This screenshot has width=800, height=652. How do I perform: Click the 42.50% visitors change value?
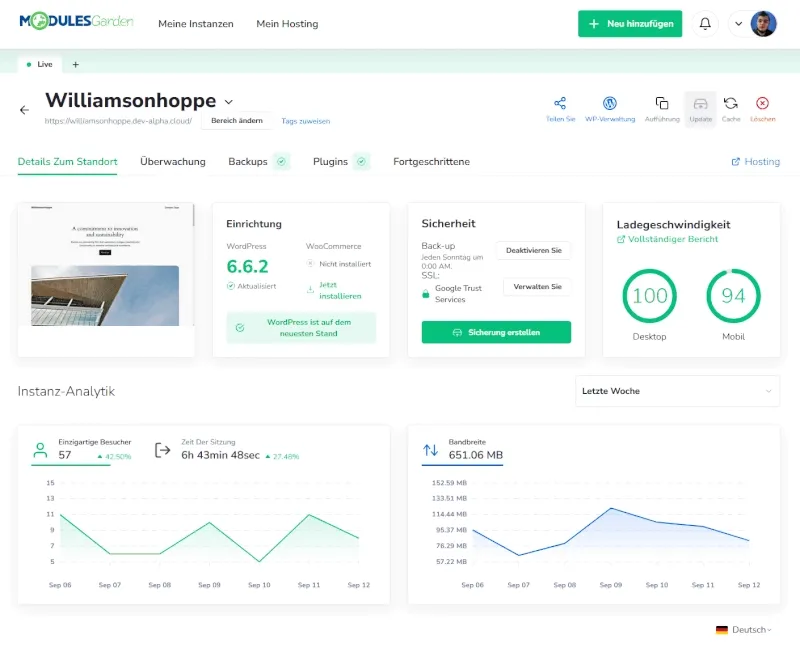(118, 457)
